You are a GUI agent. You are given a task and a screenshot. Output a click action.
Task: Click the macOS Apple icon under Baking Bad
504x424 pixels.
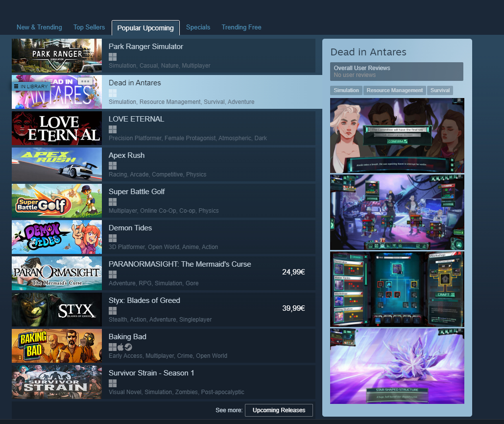120,347
